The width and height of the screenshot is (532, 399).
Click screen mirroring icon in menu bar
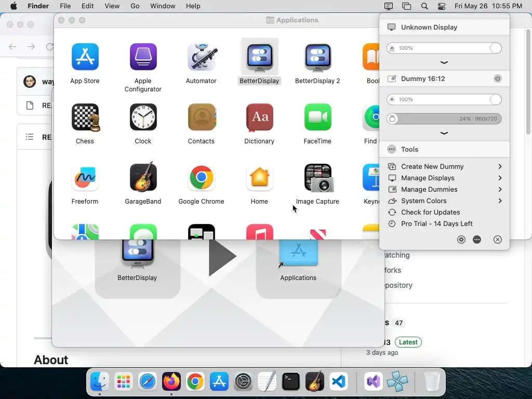[x=406, y=6]
